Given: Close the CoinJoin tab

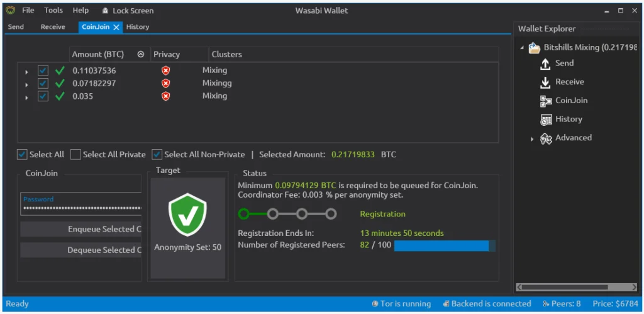Looking at the screenshot, I should coord(116,27).
